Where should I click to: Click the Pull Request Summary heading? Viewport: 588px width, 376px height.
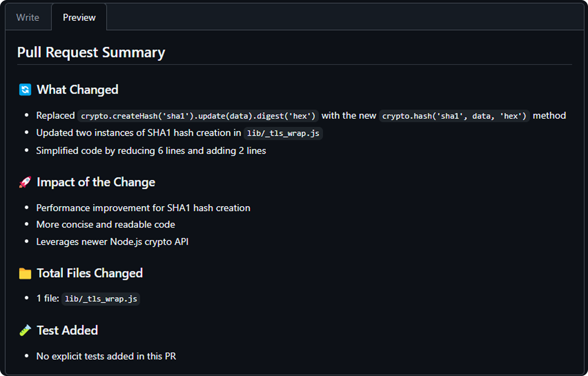click(91, 52)
